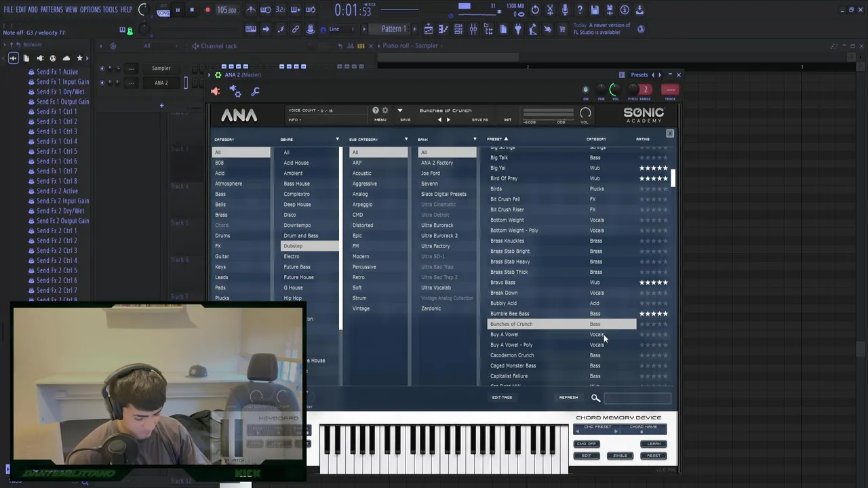Open ANA cog settings icon beside help
The height and width of the screenshot is (488, 868).
[x=385, y=110]
